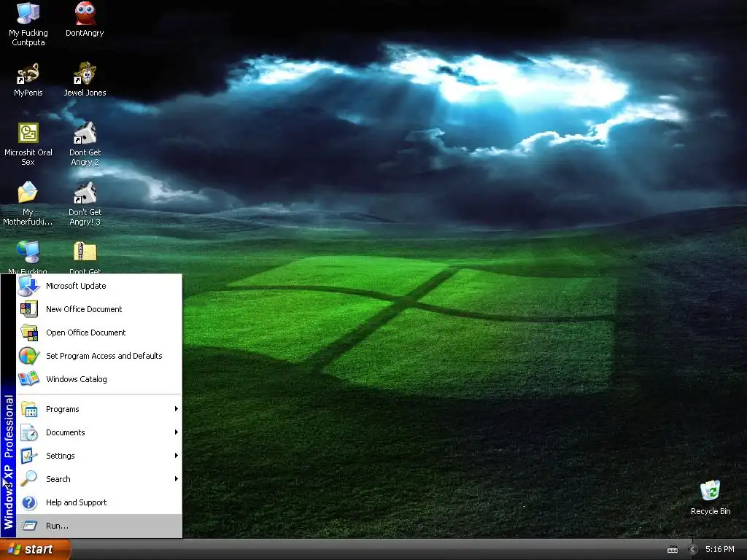747x560 pixels.
Task: Click the start button on the taskbar
Action: 35,549
